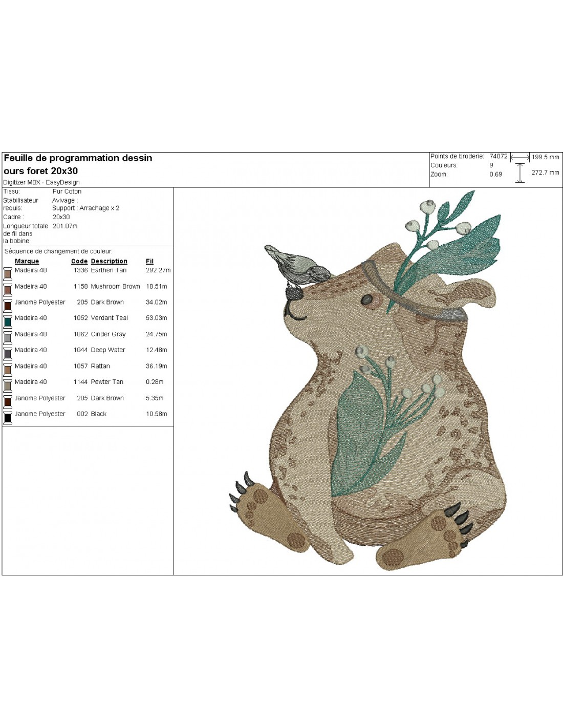Viewport: 563px width, 728px height.
Task: Click the Pewter Tan thread spool icon
Action: (x=8, y=385)
